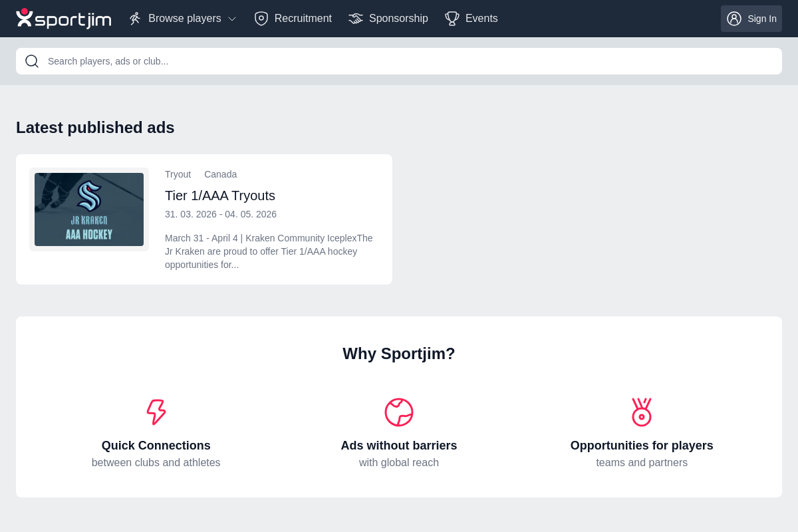Click the Quick Connections lightning icon
Screen dimensions: 798x532
pyautogui.click(x=156, y=412)
